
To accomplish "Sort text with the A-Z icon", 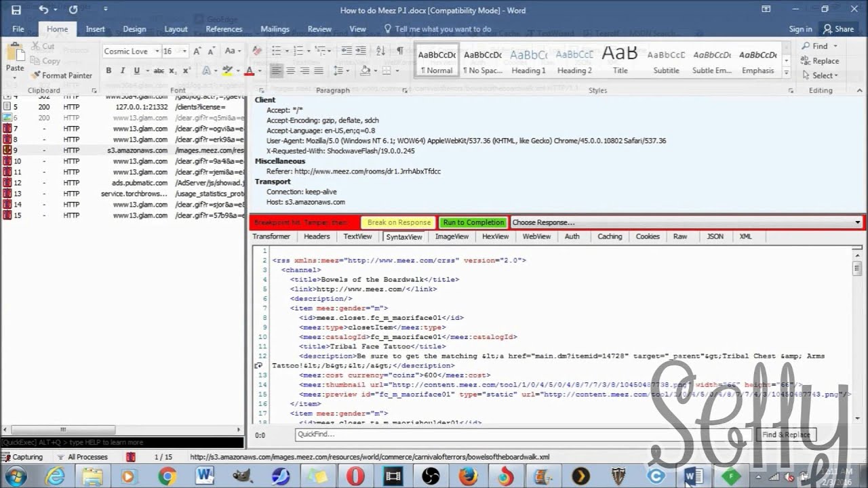I will [x=380, y=51].
